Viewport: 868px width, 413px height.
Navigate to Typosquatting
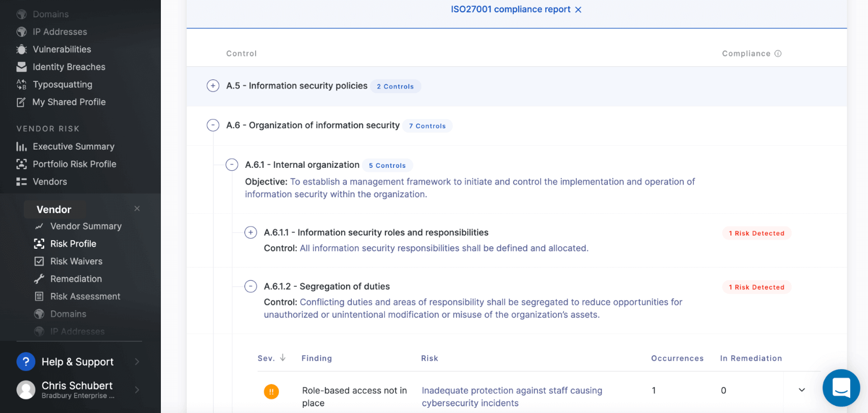click(x=63, y=84)
